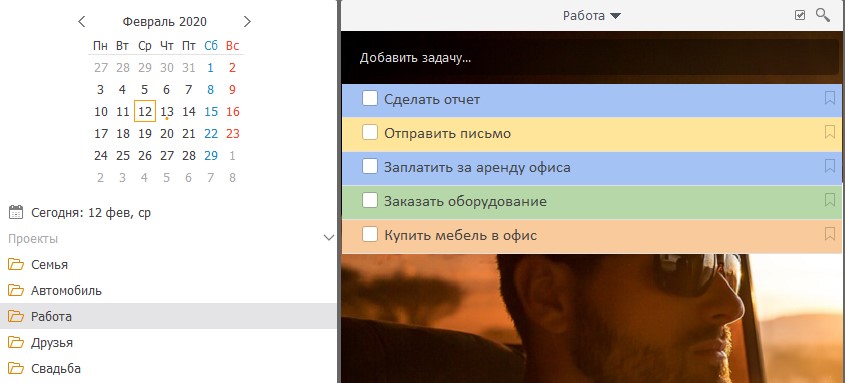
Task: Open the Работа project dropdown in header
Action: pyautogui.click(x=592, y=16)
